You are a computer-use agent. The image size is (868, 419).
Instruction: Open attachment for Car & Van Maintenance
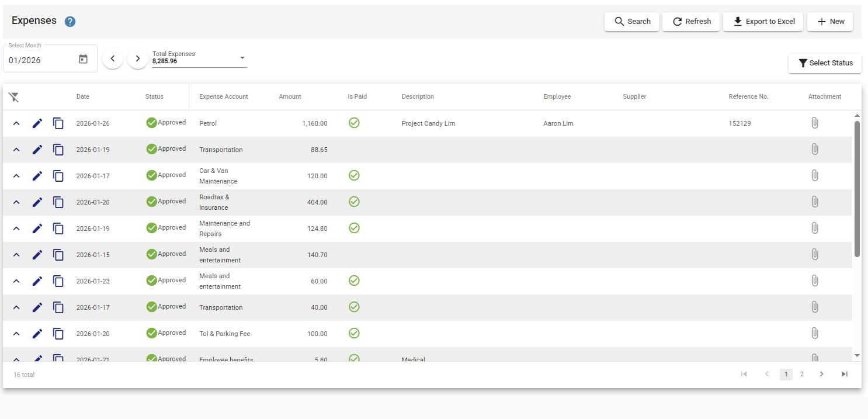click(815, 176)
